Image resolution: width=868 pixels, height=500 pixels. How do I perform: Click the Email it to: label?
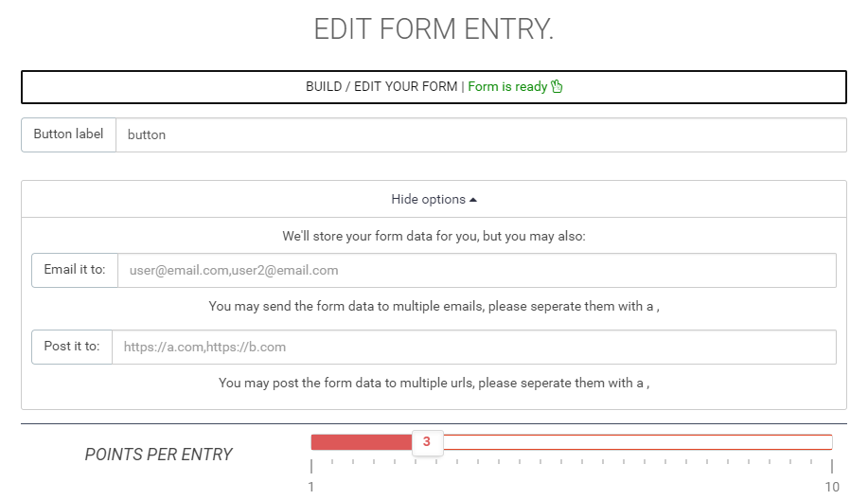coord(75,270)
